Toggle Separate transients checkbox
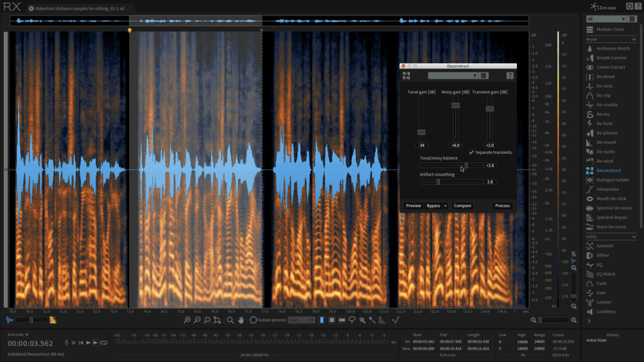Viewport: 644px width, 362px height. tap(471, 153)
